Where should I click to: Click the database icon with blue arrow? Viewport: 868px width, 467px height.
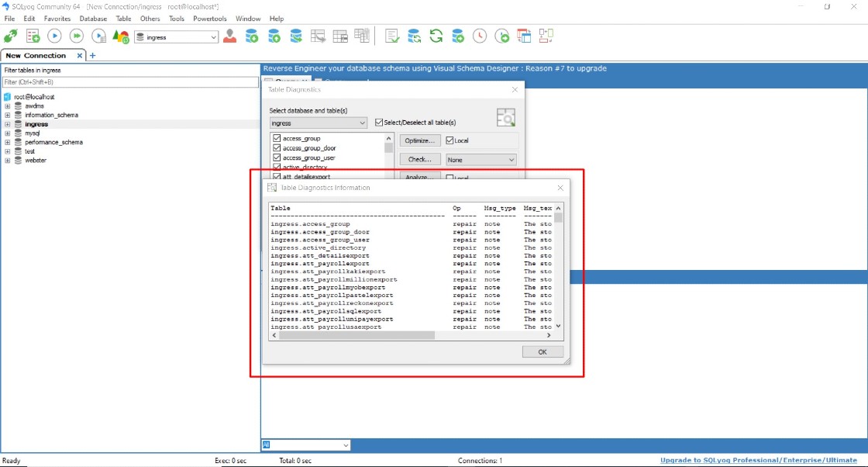click(296, 36)
